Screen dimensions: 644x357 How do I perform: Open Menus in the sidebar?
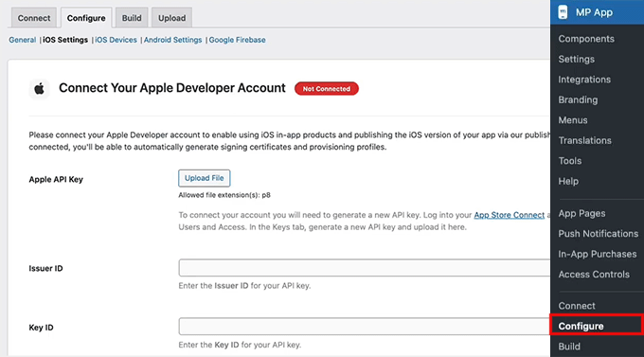point(573,120)
